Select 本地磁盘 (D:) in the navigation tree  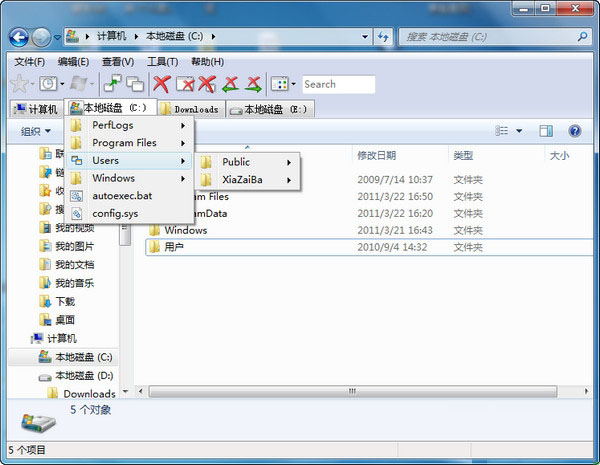coord(83,376)
